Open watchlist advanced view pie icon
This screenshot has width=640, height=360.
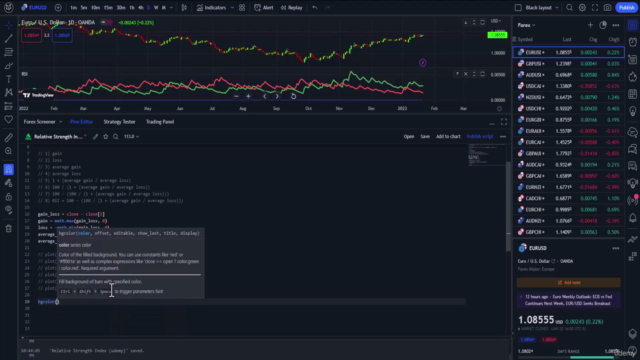(x=603, y=25)
